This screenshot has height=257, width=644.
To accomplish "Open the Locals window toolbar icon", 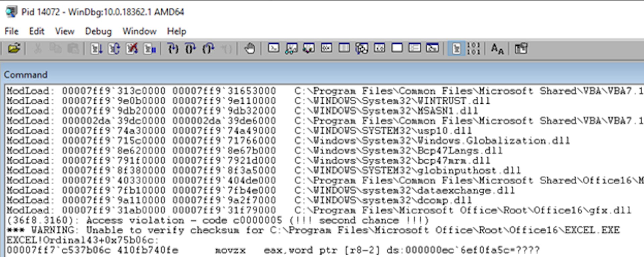I will [309, 48].
